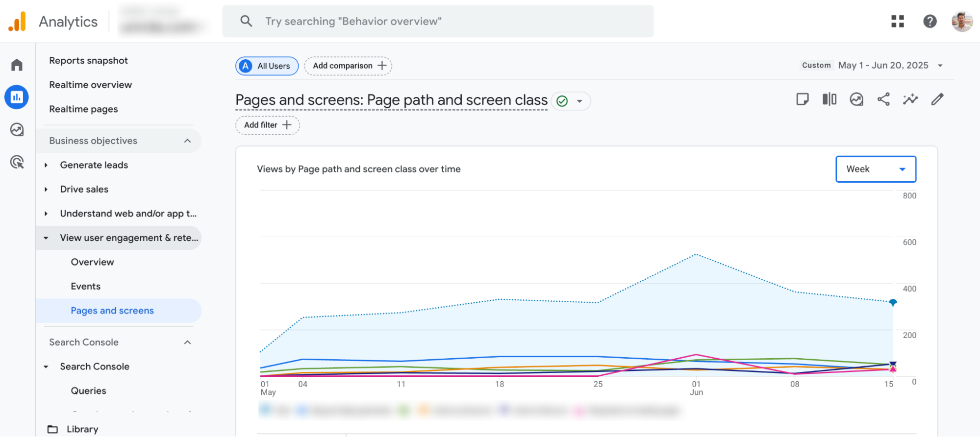This screenshot has height=437, width=980.
Task: Share this report via the share icon
Action: (x=883, y=99)
